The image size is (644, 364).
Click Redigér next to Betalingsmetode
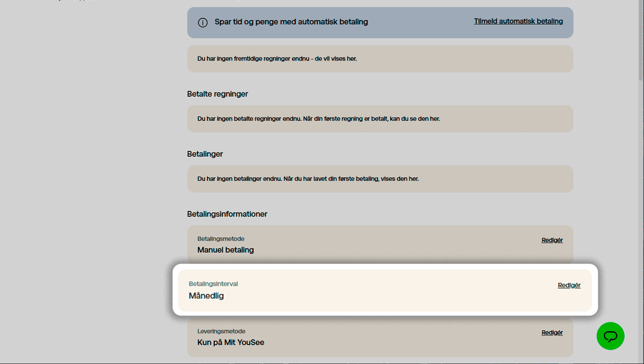click(x=552, y=240)
